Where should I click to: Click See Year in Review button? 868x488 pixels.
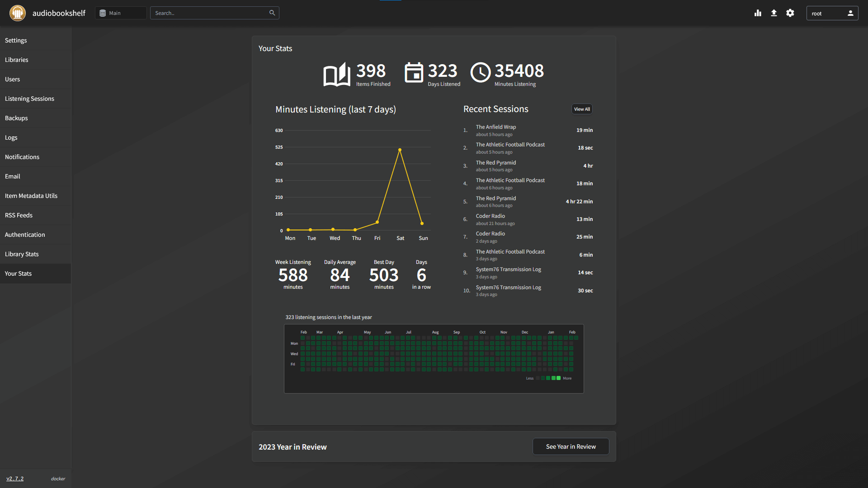click(571, 446)
